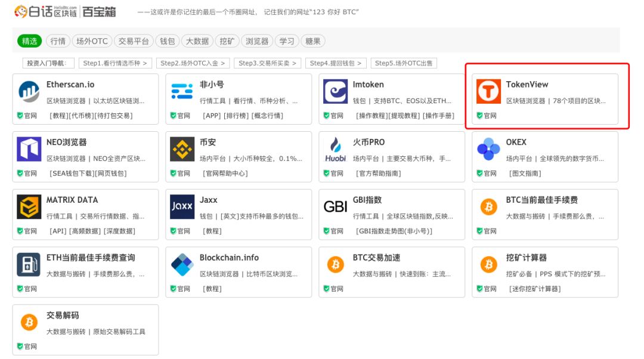Click 非小号 green shield 官网 badge

(x=180, y=116)
